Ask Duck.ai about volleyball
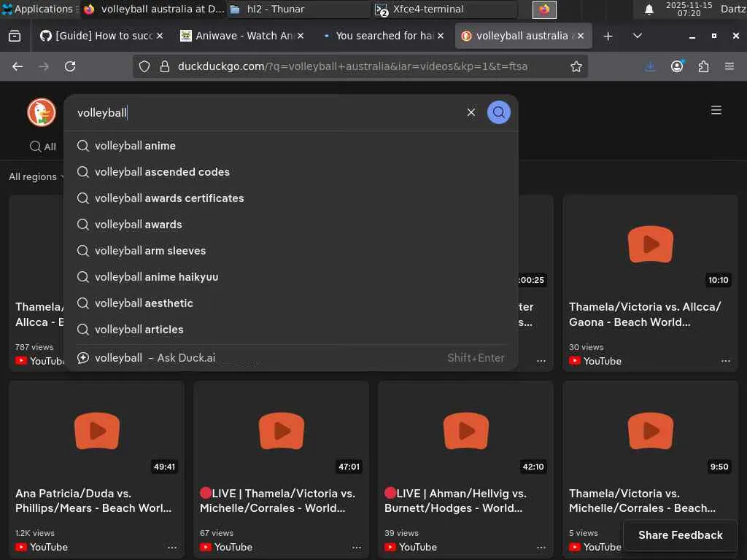Viewport: 747px width, 560px height. [290, 357]
